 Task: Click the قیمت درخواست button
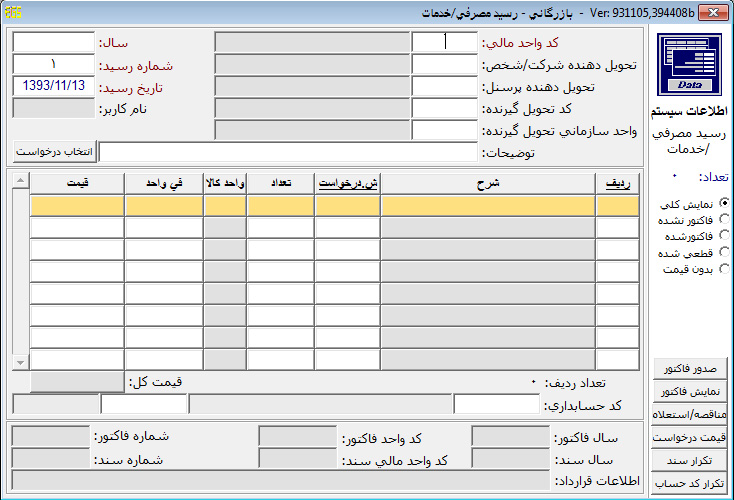pyautogui.click(x=690, y=437)
